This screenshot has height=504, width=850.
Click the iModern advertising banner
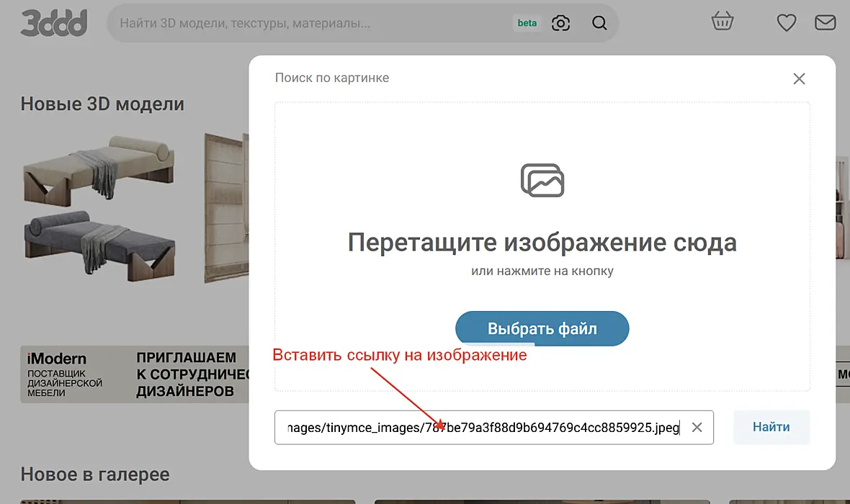point(135,374)
